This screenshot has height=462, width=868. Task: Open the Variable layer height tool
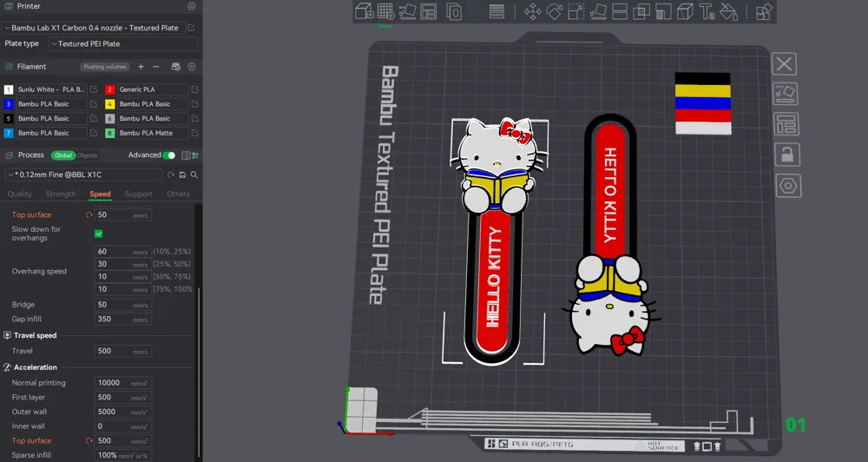coord(496,11)
